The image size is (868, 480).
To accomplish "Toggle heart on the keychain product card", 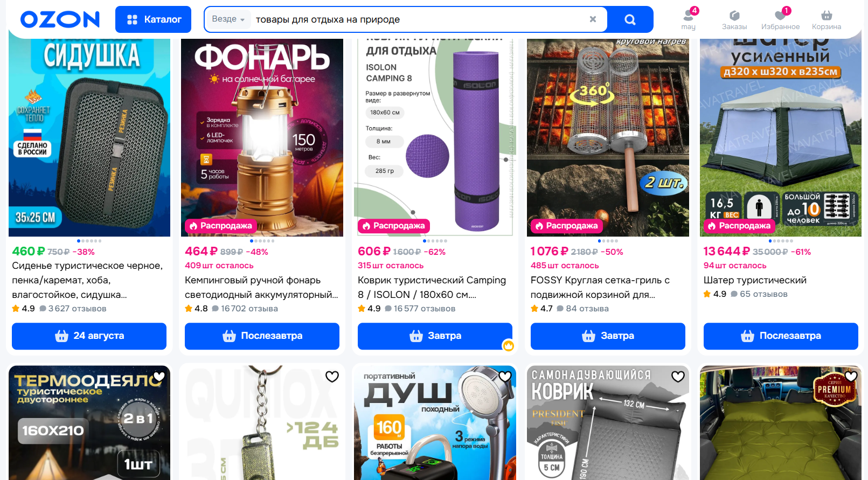I will click(332, 377).
